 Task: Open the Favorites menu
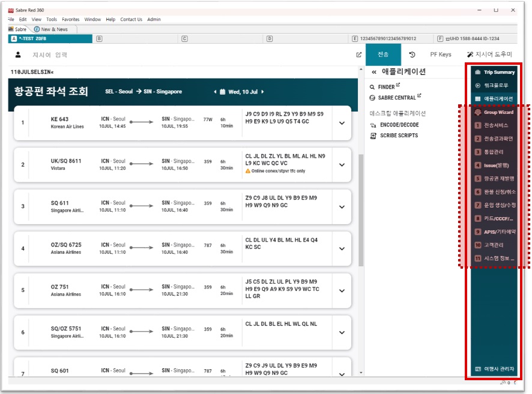(x=71, y=19)
